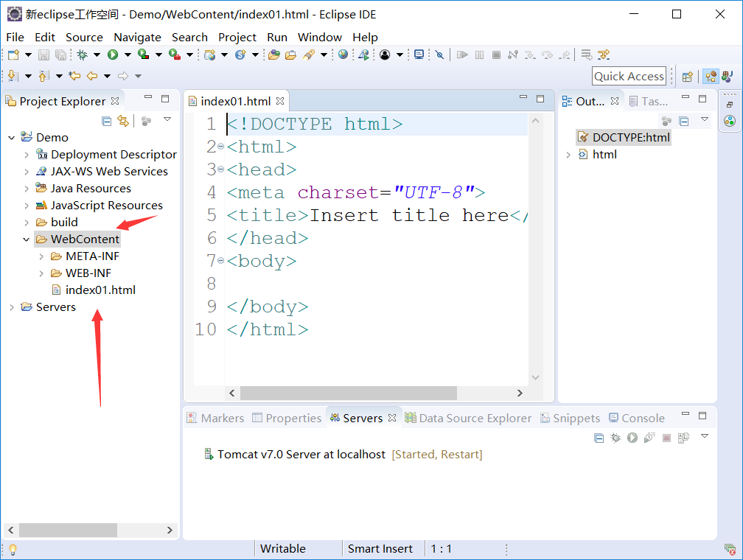Open the Project menu
Image resolution: width=743 pixels, height=560 pixels.
(x=237, y=38)
